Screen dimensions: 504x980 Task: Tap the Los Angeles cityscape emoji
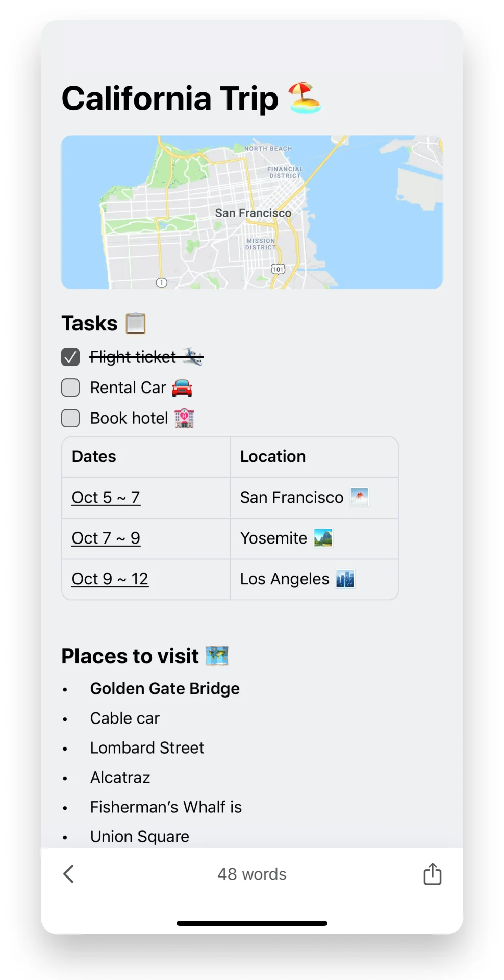[345, 579]
